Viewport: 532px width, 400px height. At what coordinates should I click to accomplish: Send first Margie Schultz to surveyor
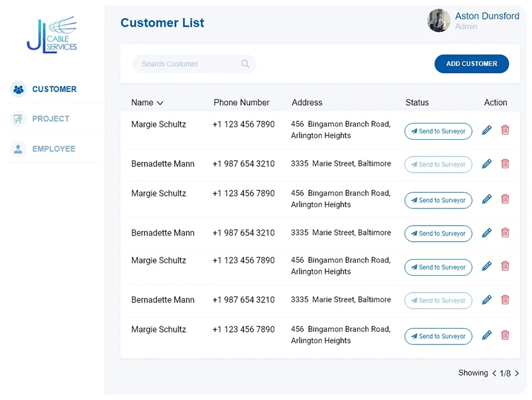tap(438, 131)
